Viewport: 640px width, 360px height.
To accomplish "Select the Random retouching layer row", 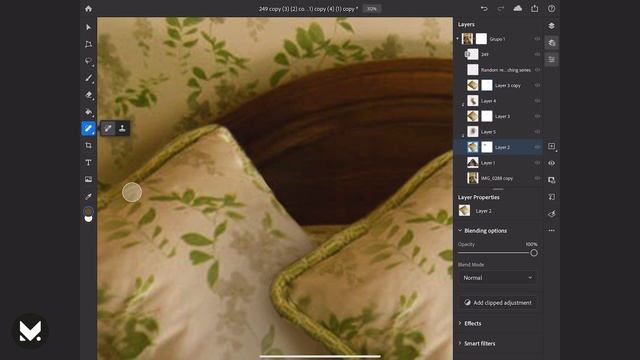I will [x=498, y=70].
